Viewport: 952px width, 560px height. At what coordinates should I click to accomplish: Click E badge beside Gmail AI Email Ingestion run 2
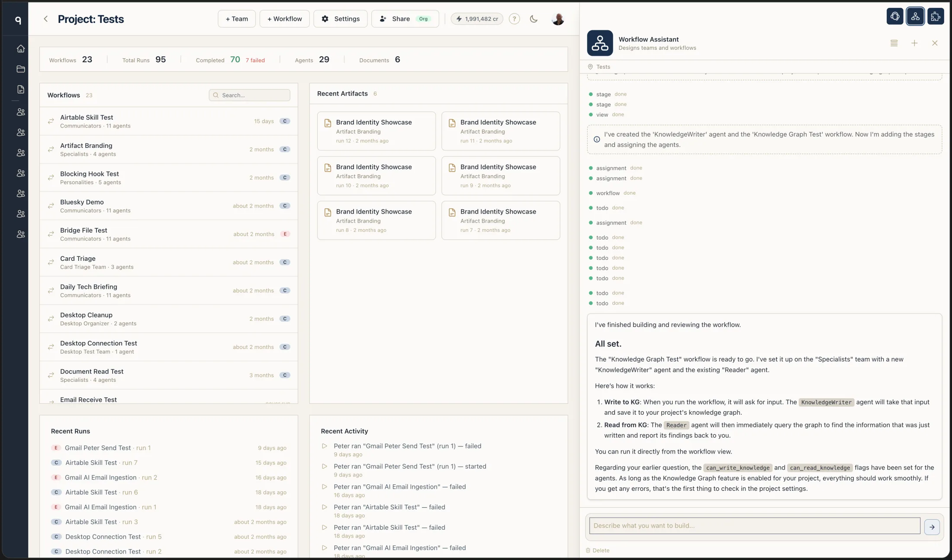(x=55, y=477)
